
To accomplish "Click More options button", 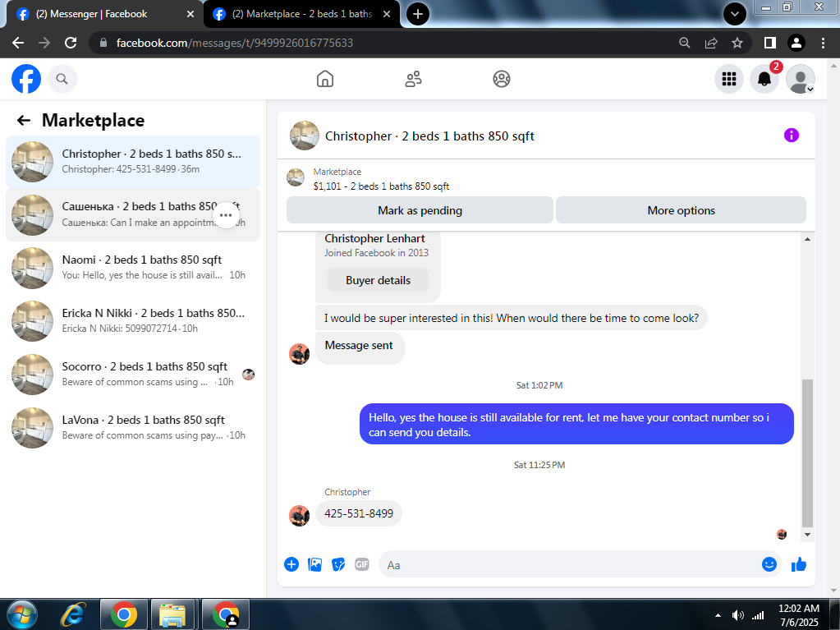I will pyautogui.click(x=681, y=210).
